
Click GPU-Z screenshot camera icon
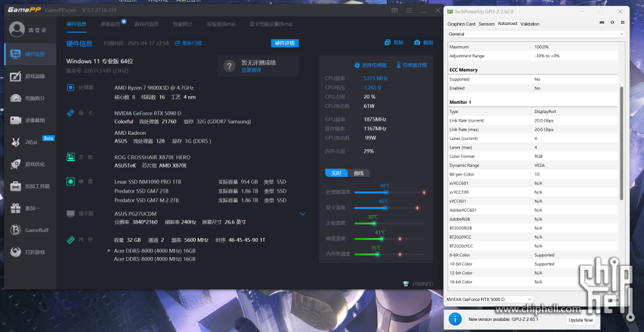point(602,22)
